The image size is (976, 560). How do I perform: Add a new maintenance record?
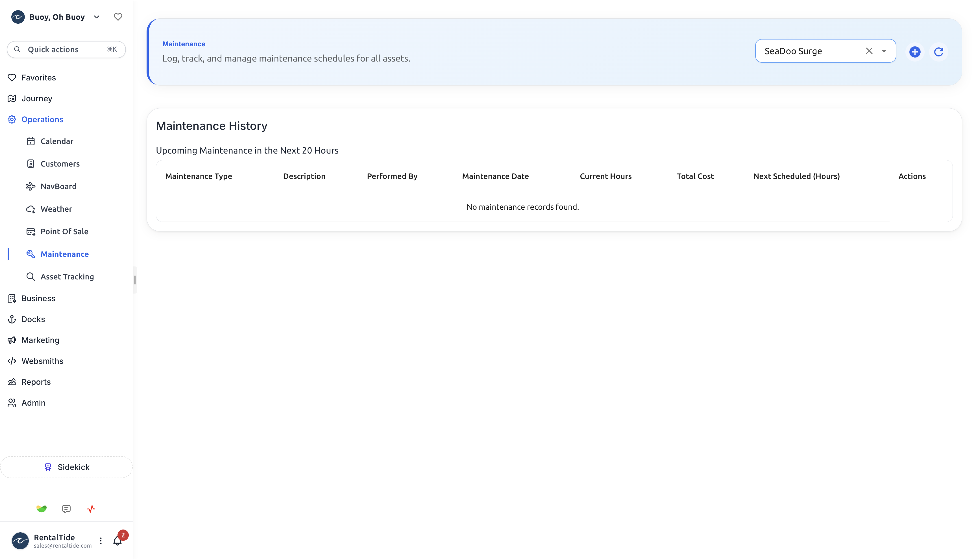[x=915, y=52]
